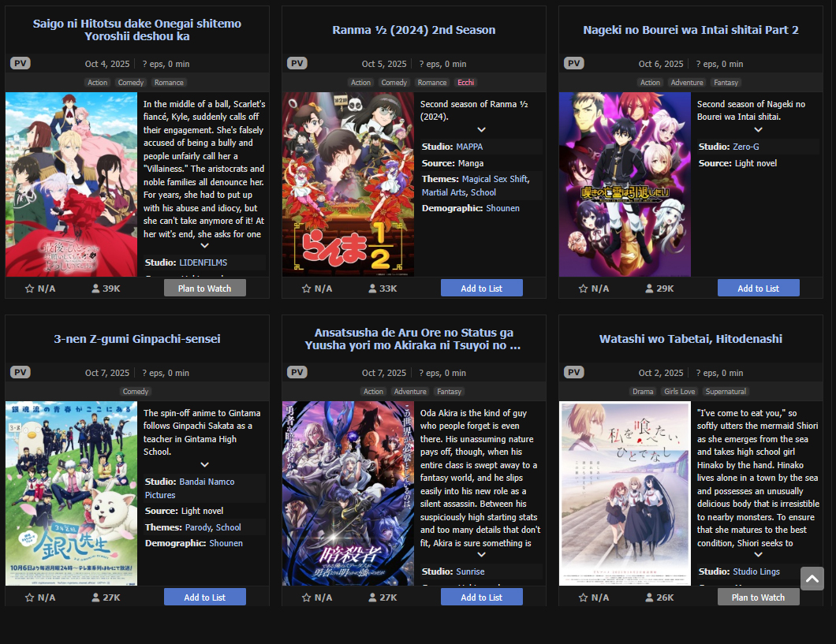Click star score icon on Saigo ni Hitotsu card

point(29,288)
